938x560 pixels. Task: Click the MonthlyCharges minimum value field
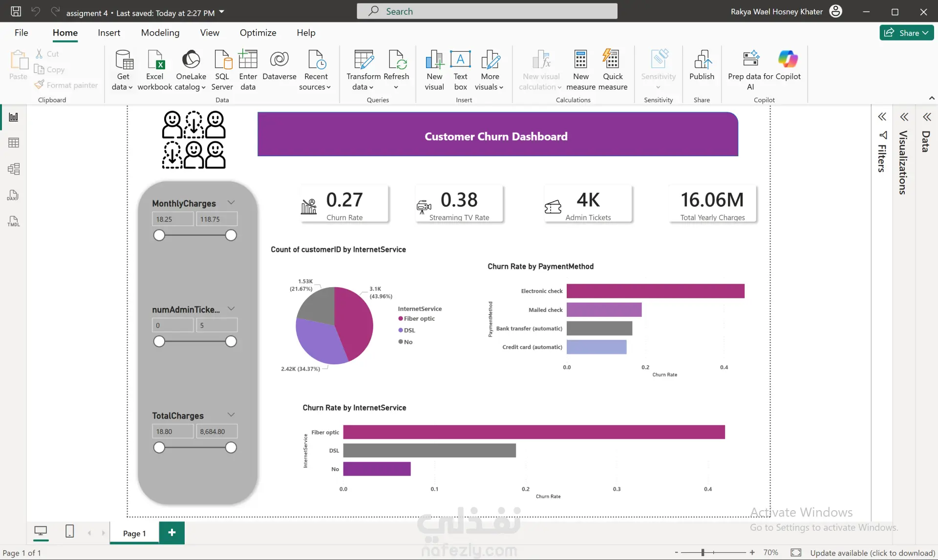pyautogui.click(x=173, y=219)
